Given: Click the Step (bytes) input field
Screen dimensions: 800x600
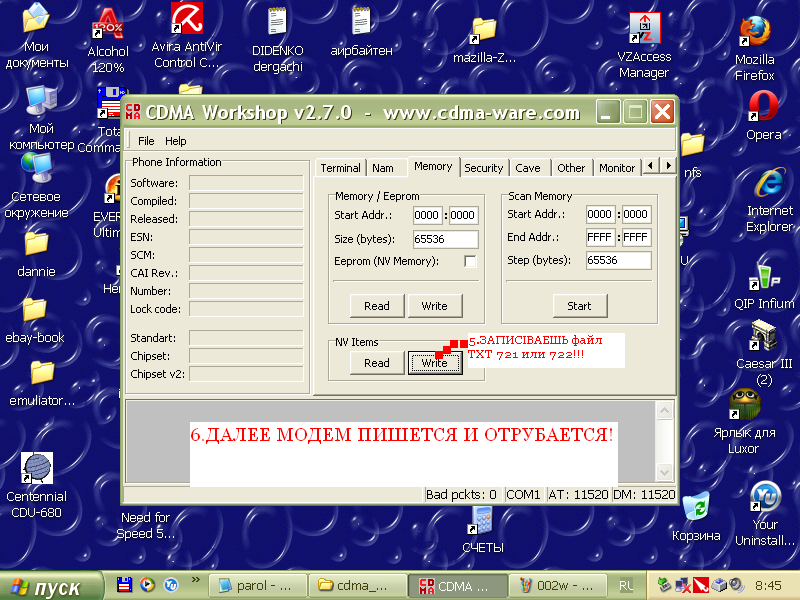Looking at the screenshot, I should pos(618,260).
